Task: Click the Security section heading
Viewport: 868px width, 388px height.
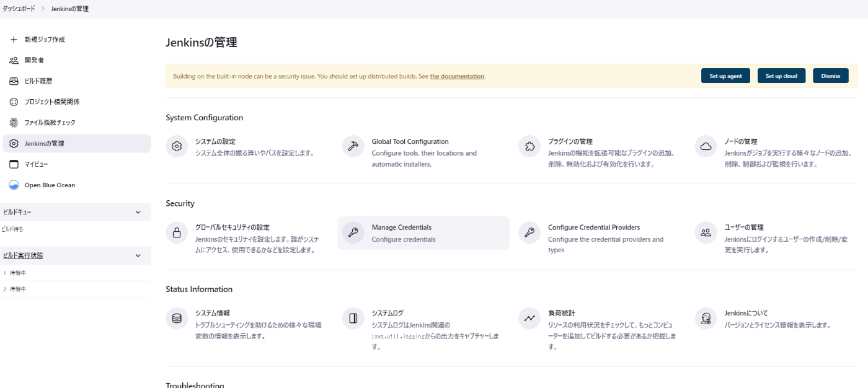Action: [180, 203]
